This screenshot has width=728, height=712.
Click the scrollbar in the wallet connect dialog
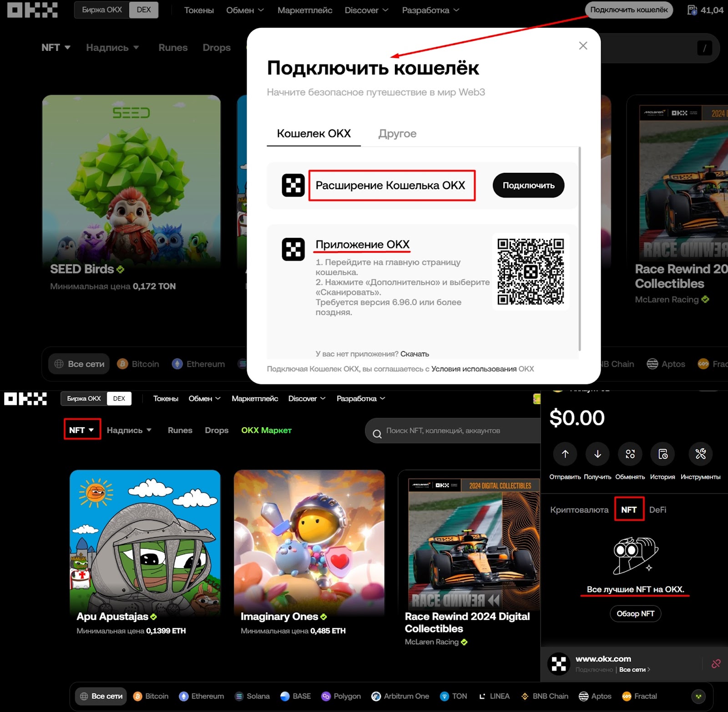point(580,249)
